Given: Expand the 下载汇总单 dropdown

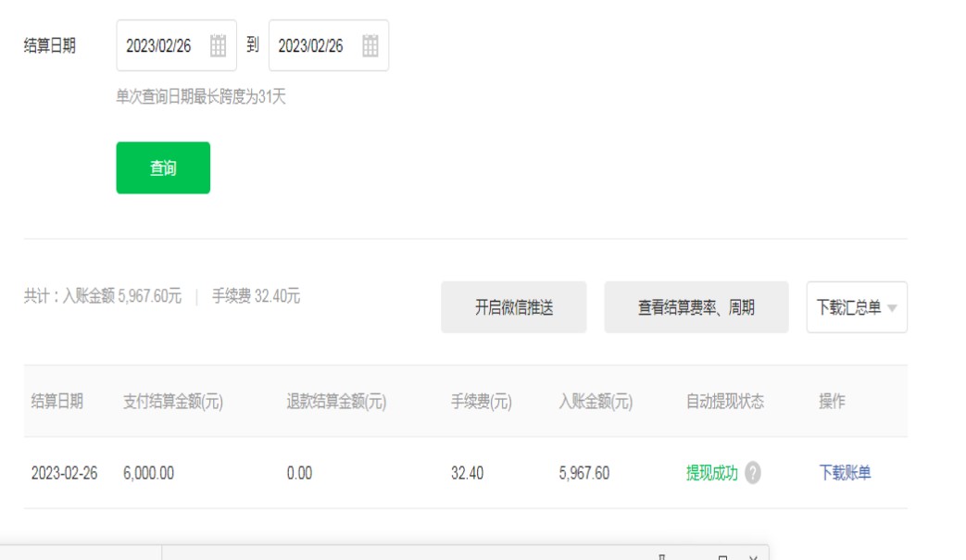Looking at the screenshot, I should coord(857,307).
